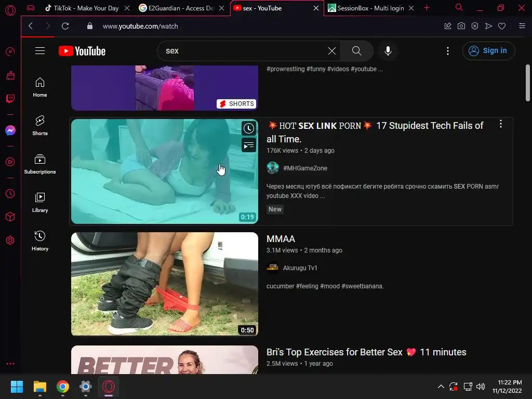The width and height of the screenshot is (532, 399).
Task: Open Extensions cube icon in Opera sidebar
Action: tap(10, 217)
